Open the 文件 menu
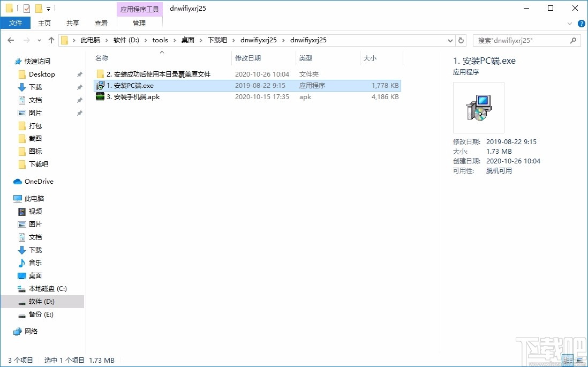This screenshot has width=588, height=367. click(16, 23)
